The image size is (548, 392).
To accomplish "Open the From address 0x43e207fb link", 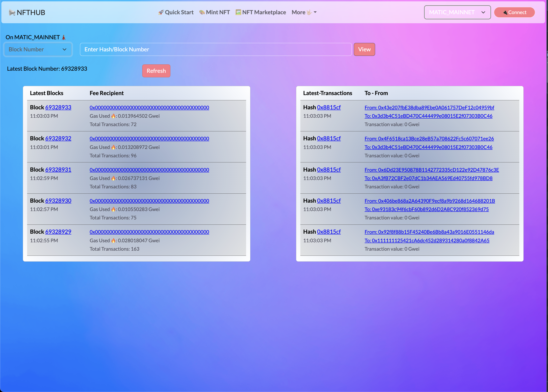I will click(429, 108).
